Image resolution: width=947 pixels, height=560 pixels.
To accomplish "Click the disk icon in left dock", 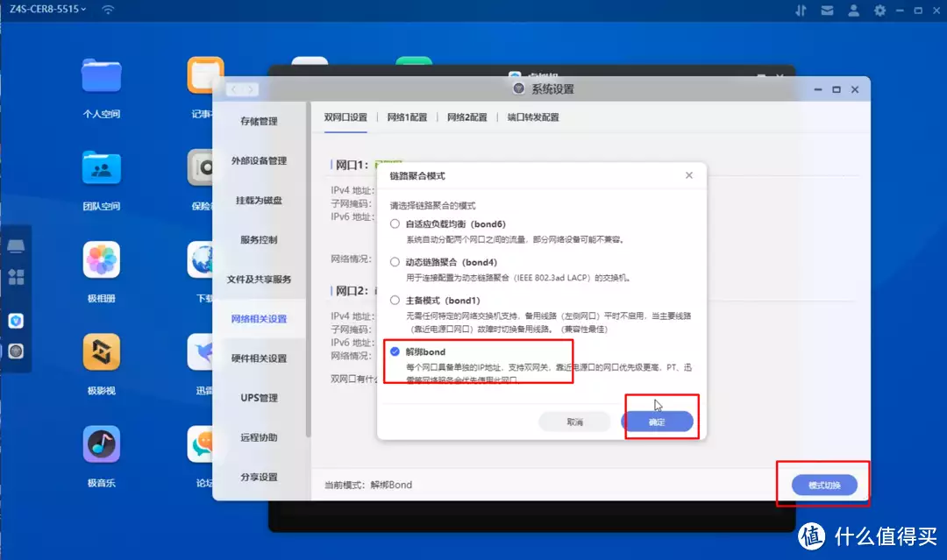I will tap(16, 245).
